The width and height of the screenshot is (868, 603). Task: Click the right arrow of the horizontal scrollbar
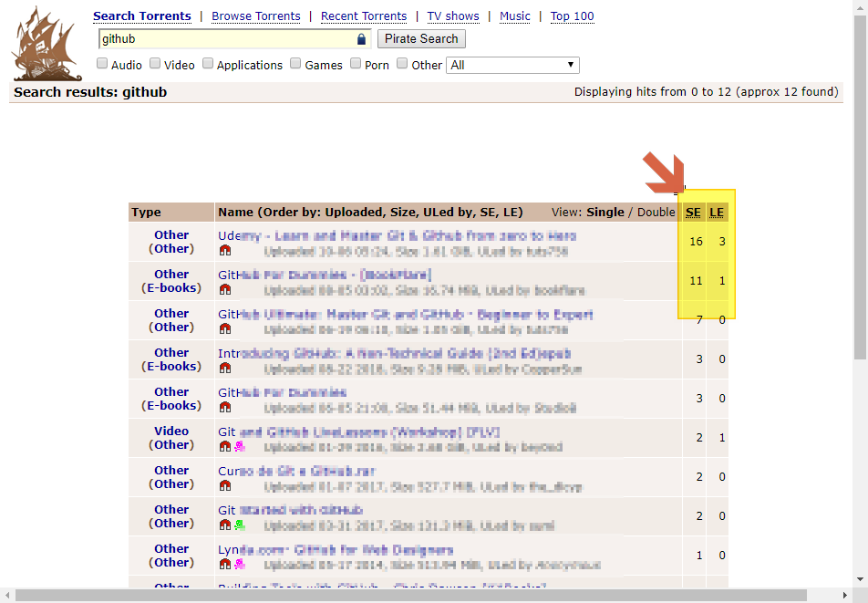coord(845,596)
